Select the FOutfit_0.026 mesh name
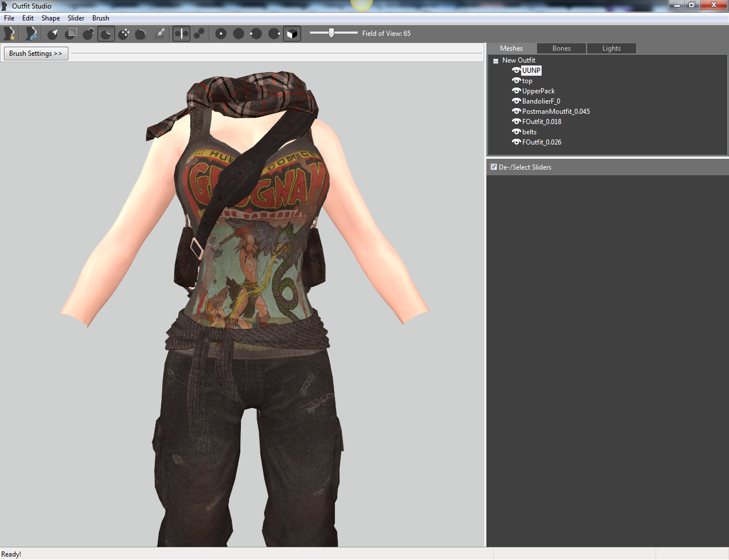Screen dimensions: 729x560 point(542,142)
